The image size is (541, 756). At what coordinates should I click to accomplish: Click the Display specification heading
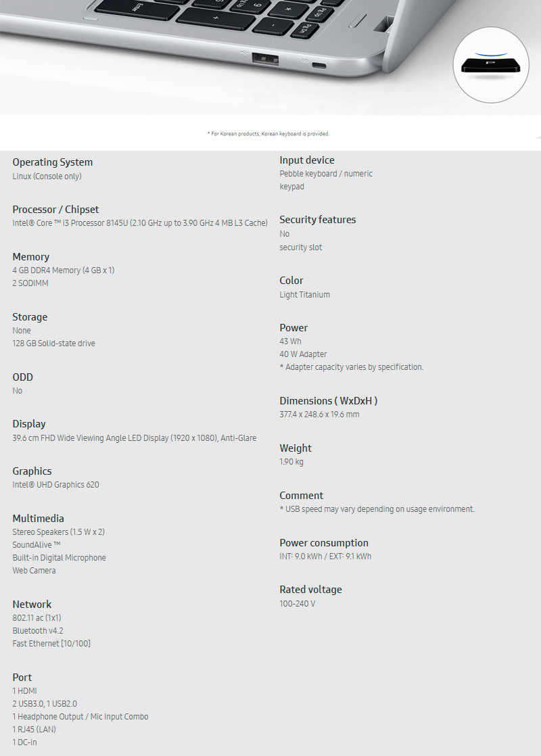pos(29,424)
